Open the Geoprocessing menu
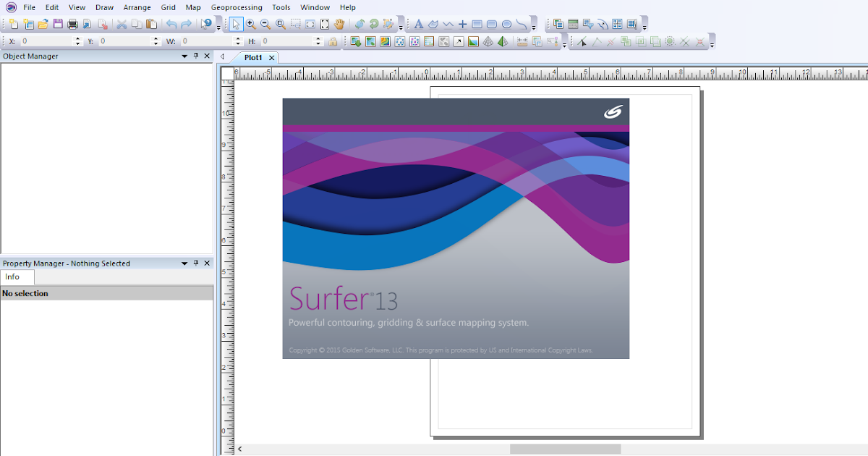The width and height of the screenshot is (868, 456). click(x=237, y=7)
